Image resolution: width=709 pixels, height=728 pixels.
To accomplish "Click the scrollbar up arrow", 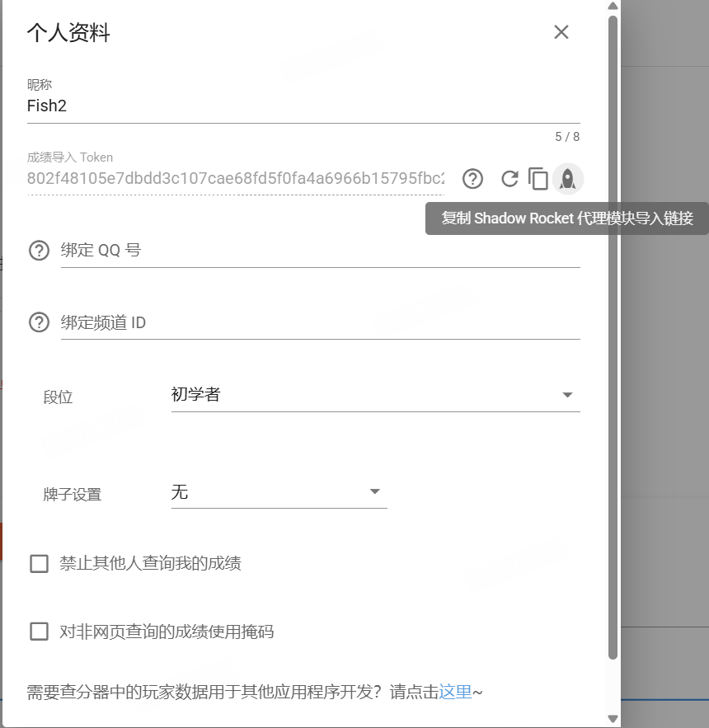I will [613, 7].
